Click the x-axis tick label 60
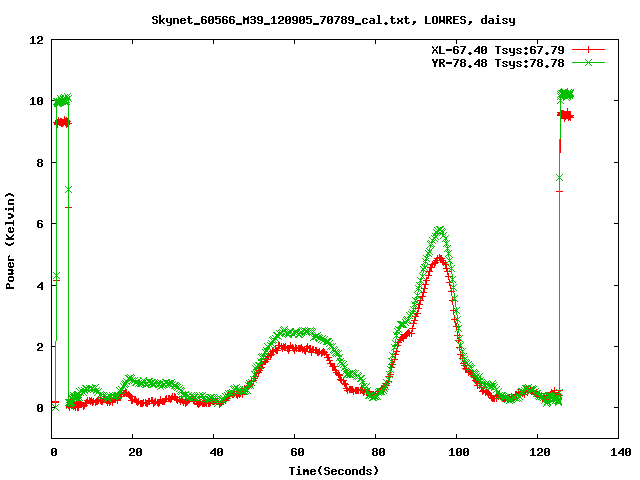 (x=297, y=452)
